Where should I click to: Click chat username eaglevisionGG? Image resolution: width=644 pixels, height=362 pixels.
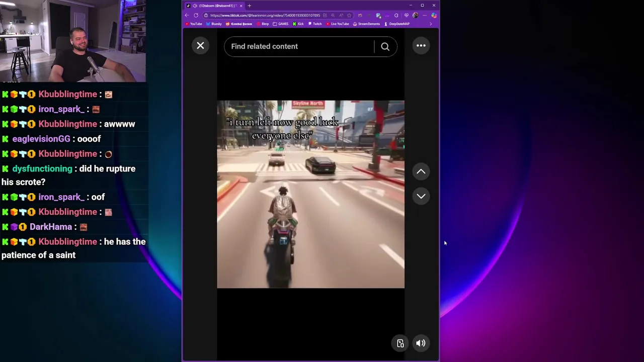[41, 139]
